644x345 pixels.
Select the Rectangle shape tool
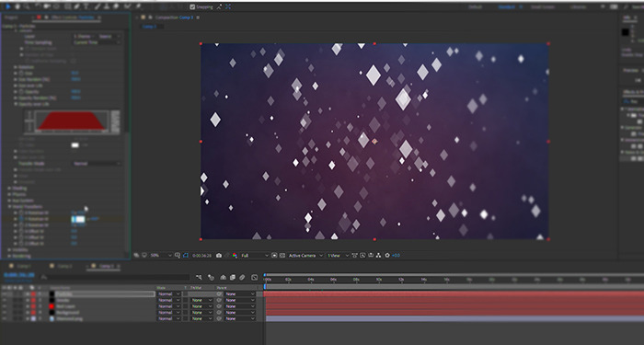coord(67,6)
